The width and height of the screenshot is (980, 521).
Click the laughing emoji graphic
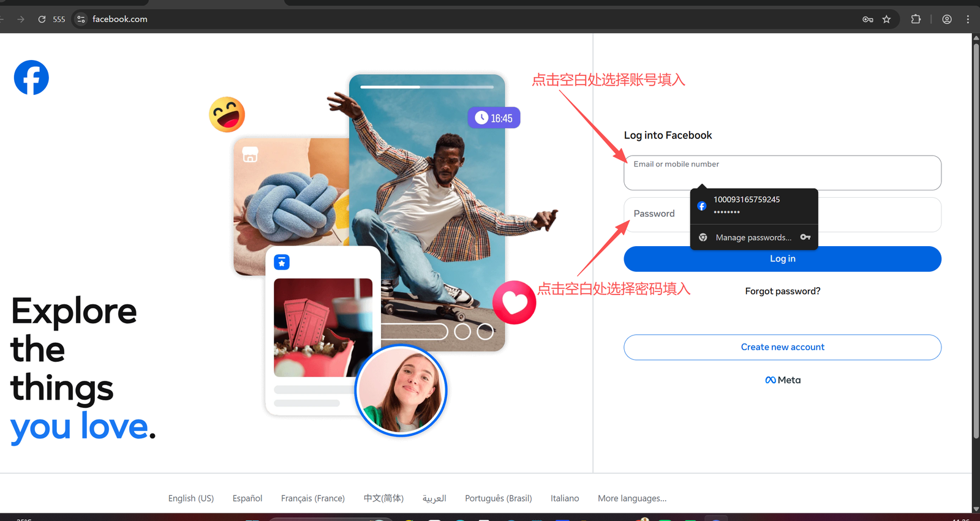click(x=227, y=114)
